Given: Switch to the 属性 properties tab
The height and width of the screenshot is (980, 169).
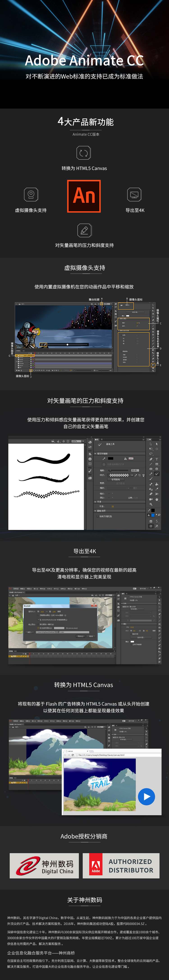Looking at the screenshot, I should point(96,440).
